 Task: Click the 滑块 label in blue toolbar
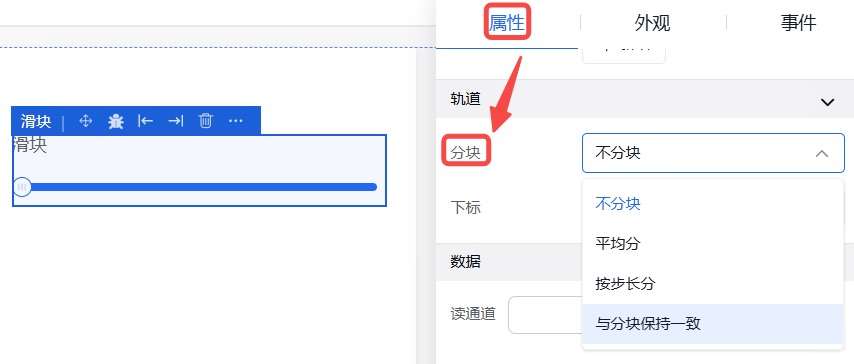click(x=36, y=121)
